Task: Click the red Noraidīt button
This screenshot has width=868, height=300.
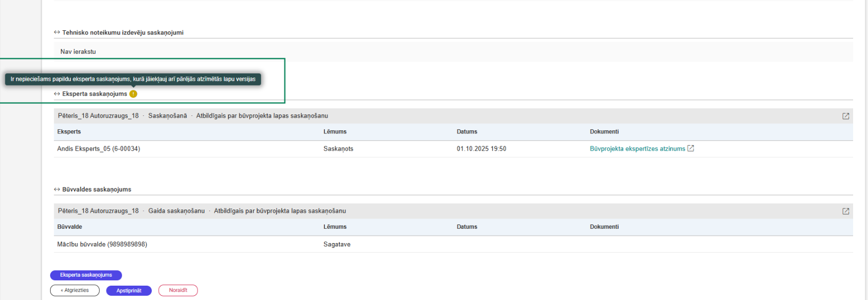Action: pyautogui.click(x=178, y=290)
